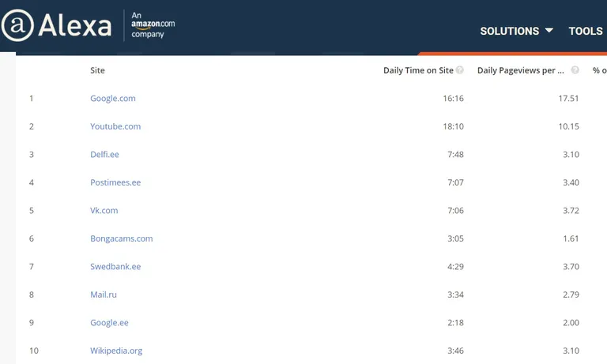Select the 1.61 pageviews value

click(571, 238)
